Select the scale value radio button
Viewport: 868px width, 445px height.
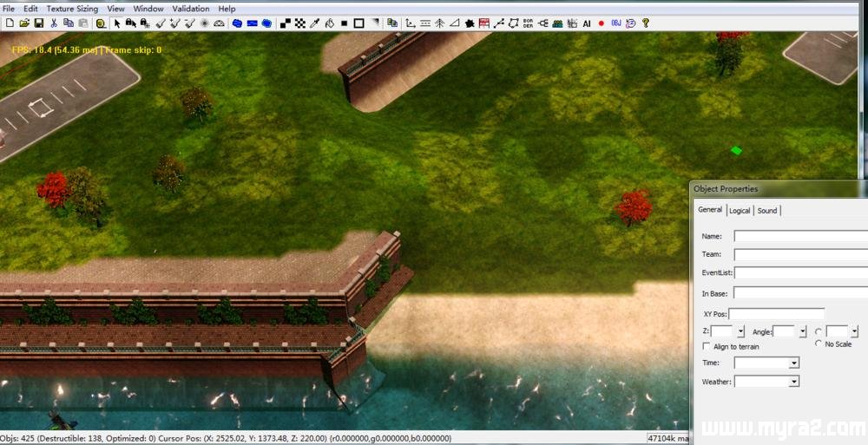[x=819, y=331]
